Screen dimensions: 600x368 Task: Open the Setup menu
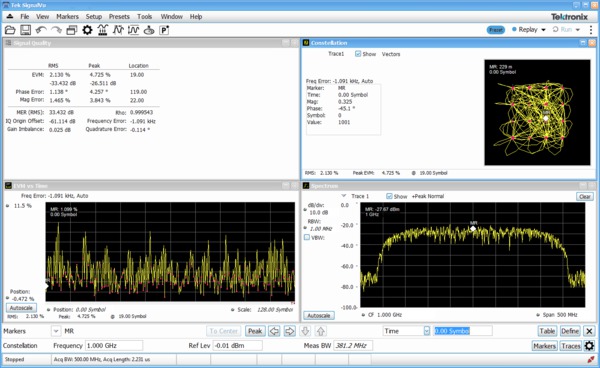click(x=94, y=16)
